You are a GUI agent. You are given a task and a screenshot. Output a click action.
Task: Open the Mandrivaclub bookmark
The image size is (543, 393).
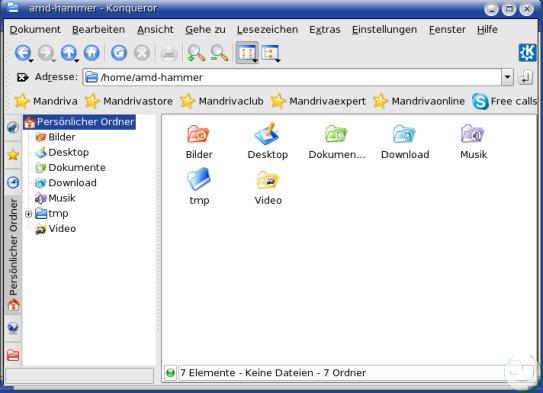point(222,101)
